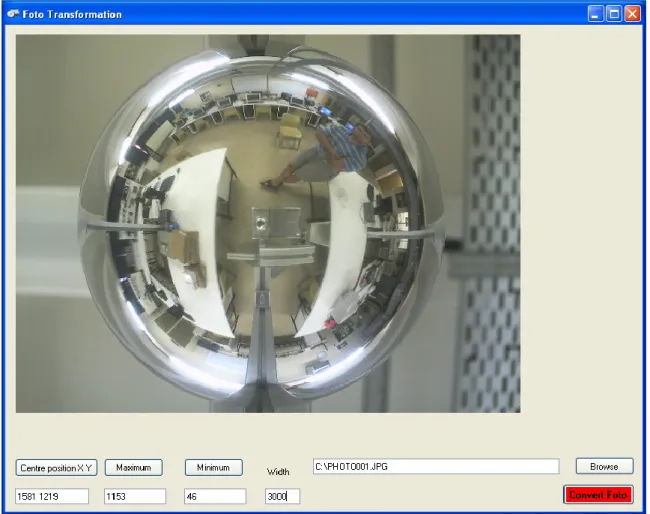Click the Browse button
The height and width of the screenshot is (514, 650).
604,466
